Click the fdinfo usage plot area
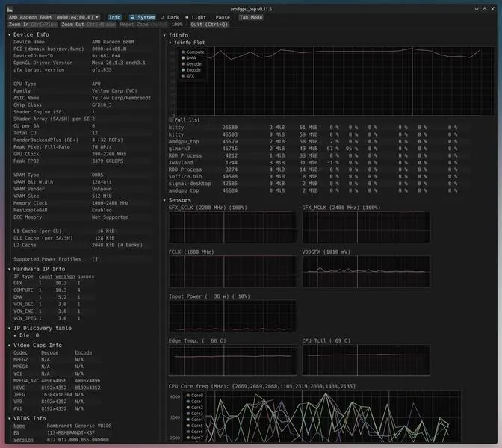The image size is (502, 448). 335,81
